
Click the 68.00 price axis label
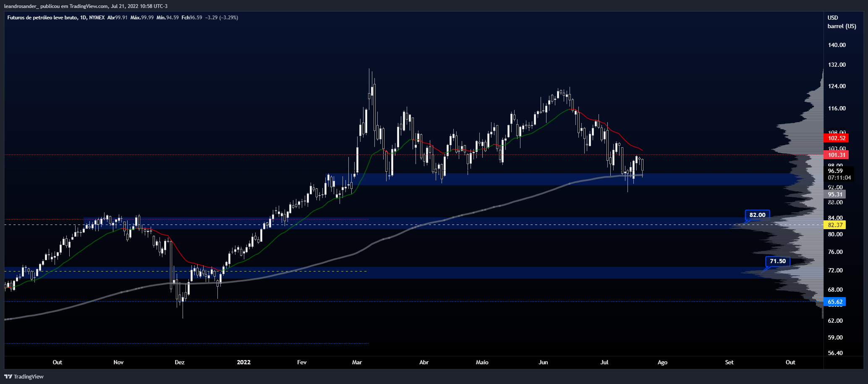[835, 290]
